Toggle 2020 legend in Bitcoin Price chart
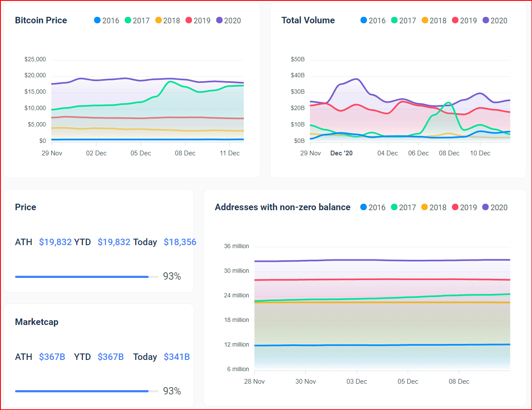This screenshot has width=532, height=410. click(x=228, y=20)
